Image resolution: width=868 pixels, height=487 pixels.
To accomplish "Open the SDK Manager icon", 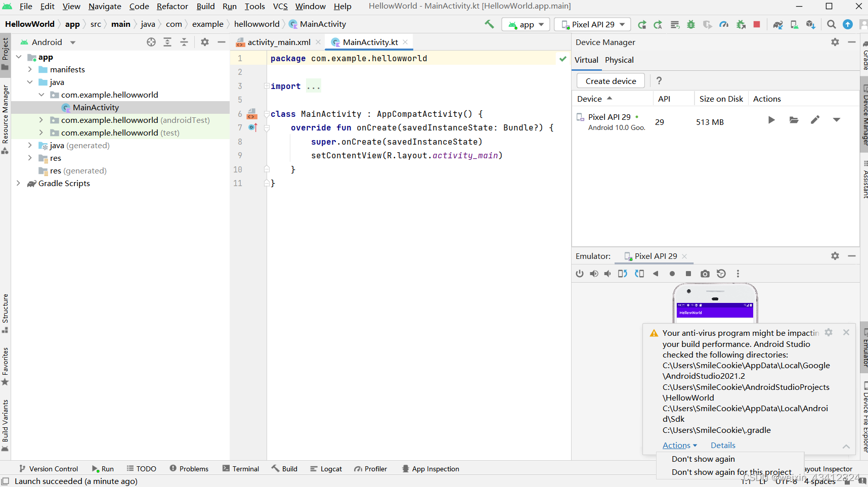I will (x=811, y=24).
